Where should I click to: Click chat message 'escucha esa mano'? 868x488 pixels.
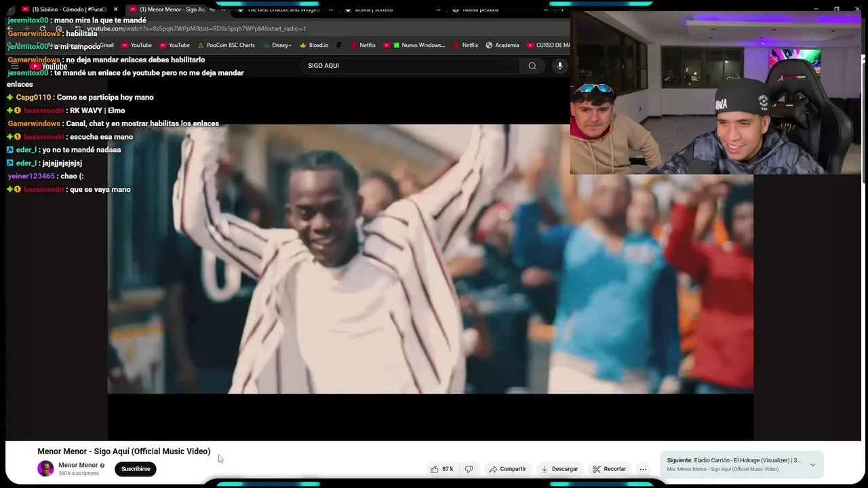[x=101, y=137]
